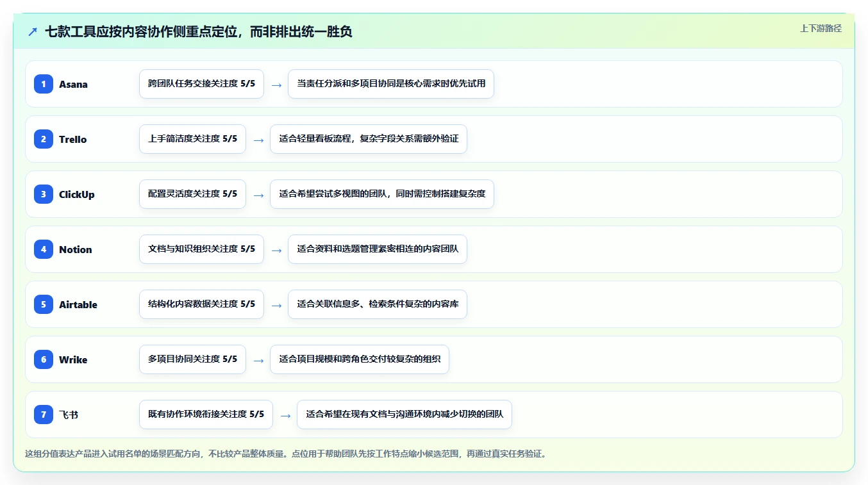Click the arrow in the 飞书 row

(285, 415)
